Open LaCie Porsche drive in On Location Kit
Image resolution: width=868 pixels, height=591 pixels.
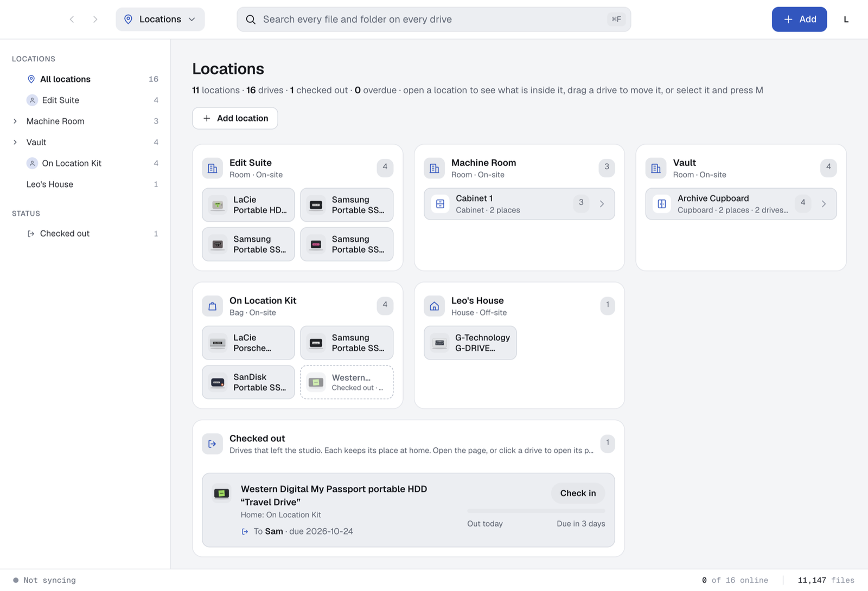248,343
